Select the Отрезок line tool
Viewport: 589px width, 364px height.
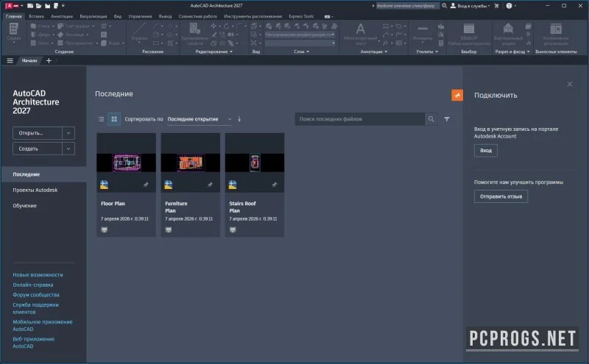pyautogui.click(x=139, y=32)
